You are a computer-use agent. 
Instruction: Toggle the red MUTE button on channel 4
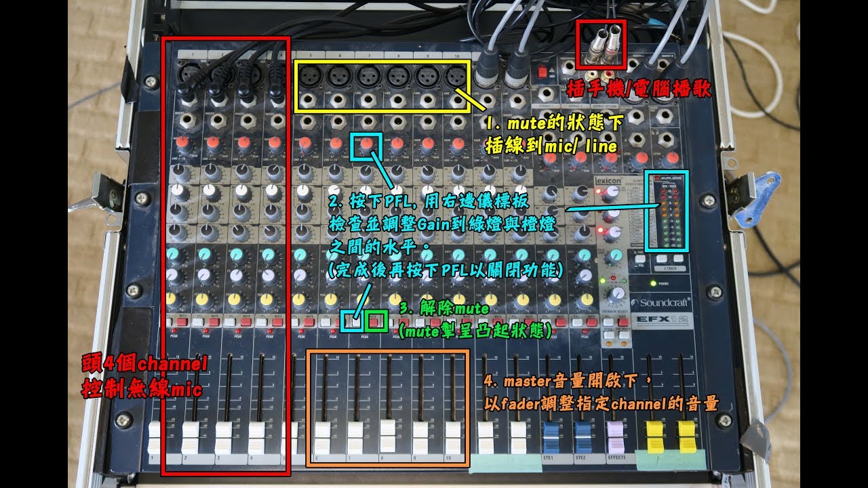278,321
